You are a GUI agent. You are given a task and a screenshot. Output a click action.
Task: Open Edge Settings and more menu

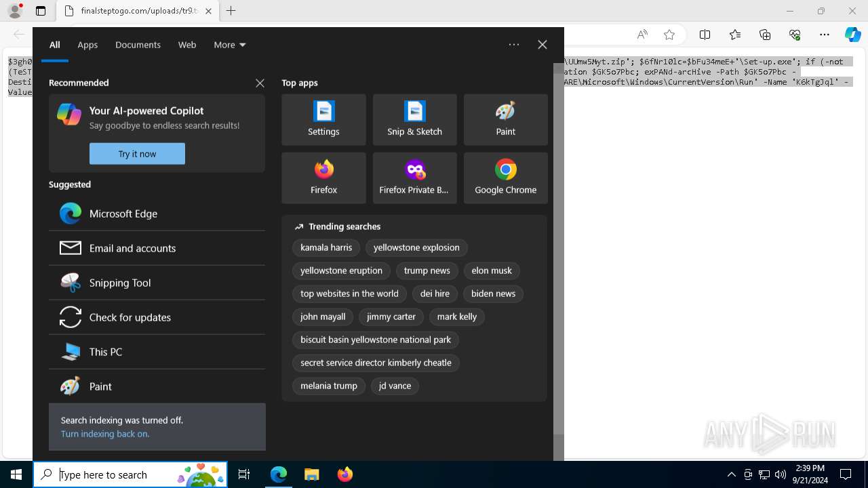click(825, 35)
